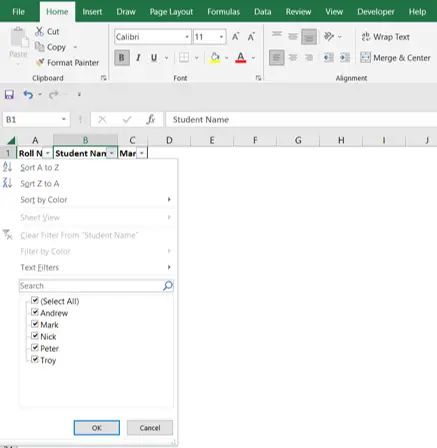Expand the Underline style dropdown arrow
The height and width of the screenshot is (448, 437).
166,58
